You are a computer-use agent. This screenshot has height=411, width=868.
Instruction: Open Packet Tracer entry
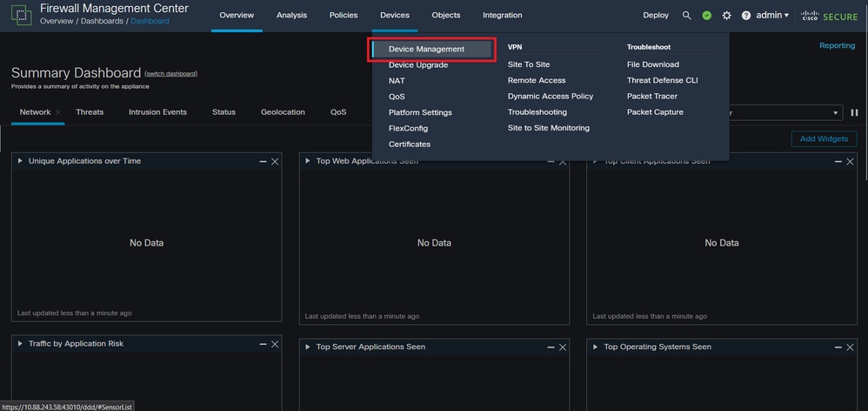(651, 97)
